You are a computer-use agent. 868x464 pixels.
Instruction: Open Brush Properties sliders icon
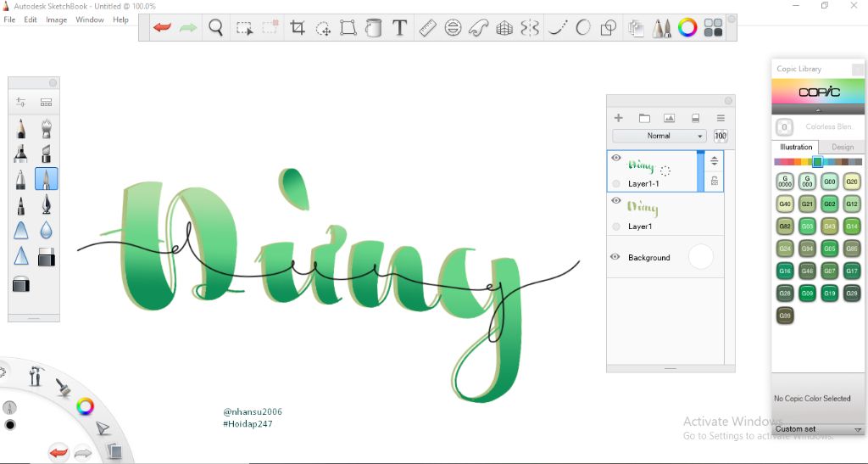[x=21, y=102]
